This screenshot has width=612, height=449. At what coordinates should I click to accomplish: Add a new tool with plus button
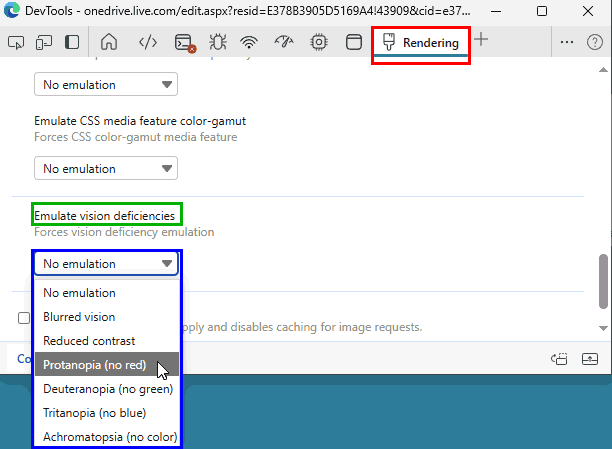tap(482, 40)
